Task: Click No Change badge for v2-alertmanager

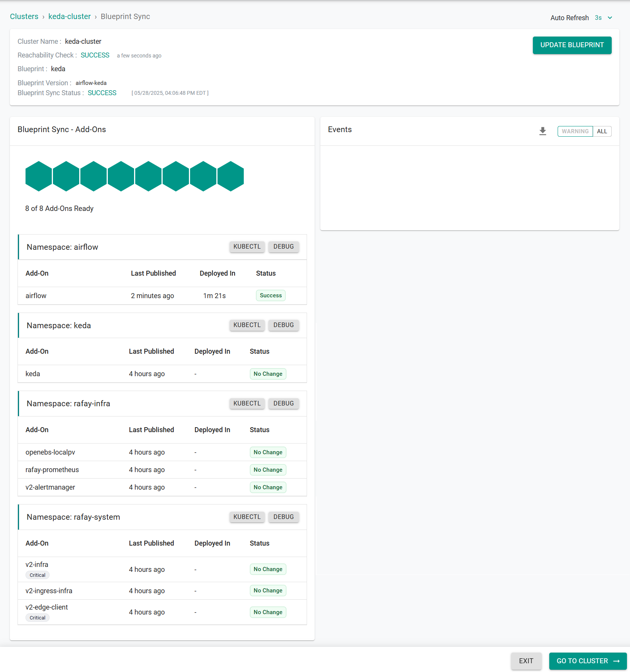Action: [268, 487]
